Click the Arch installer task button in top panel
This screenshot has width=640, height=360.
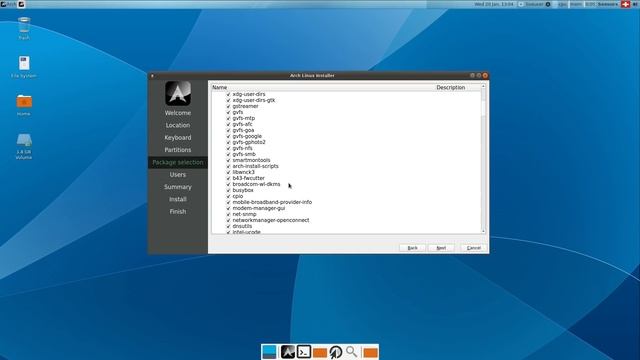tap(21, 4)
